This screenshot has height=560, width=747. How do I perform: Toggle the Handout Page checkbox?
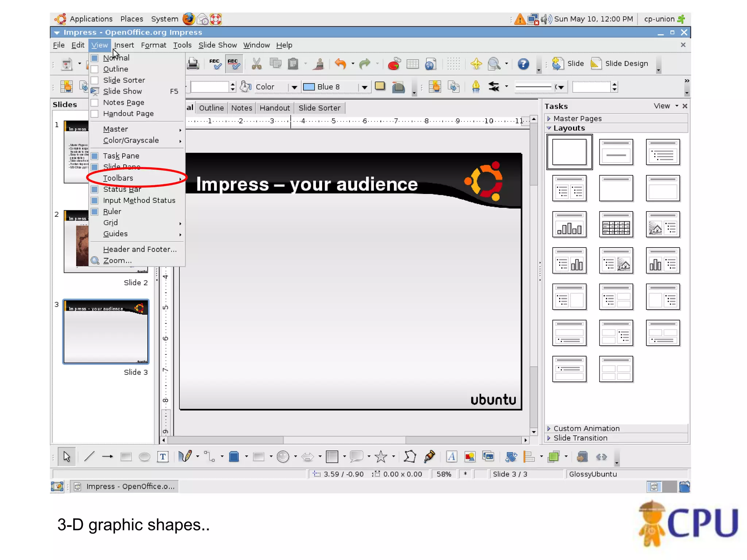point(94,114)
